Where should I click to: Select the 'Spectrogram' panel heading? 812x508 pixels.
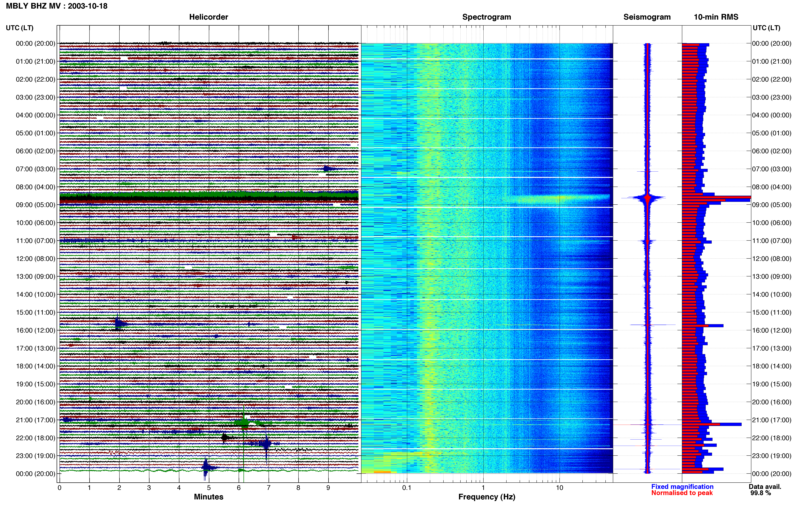tap(487, 17)
